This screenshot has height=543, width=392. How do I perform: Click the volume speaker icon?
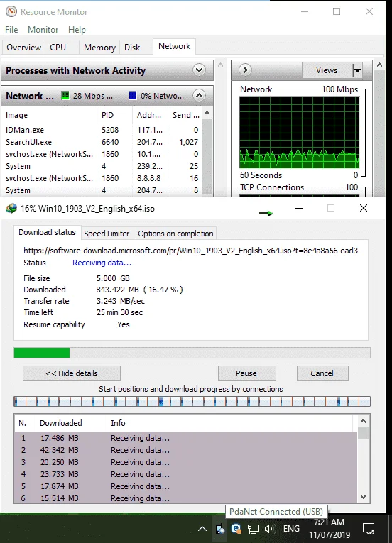click(x=270, y=529)
